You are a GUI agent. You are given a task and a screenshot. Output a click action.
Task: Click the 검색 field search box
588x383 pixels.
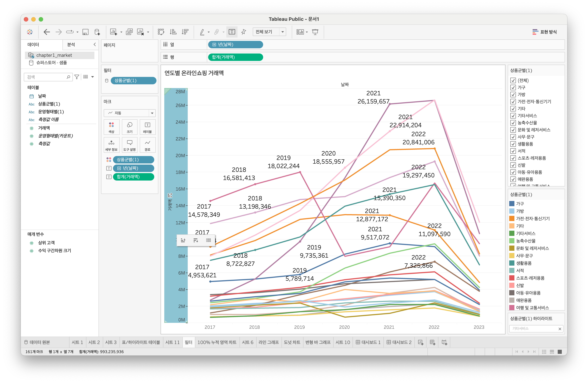pos(46,77)
